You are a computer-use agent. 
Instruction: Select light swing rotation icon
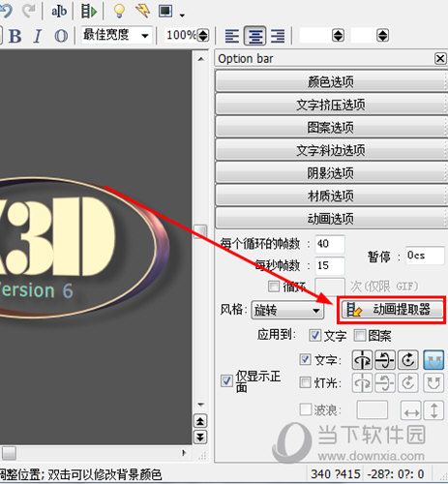click(433, 383)
